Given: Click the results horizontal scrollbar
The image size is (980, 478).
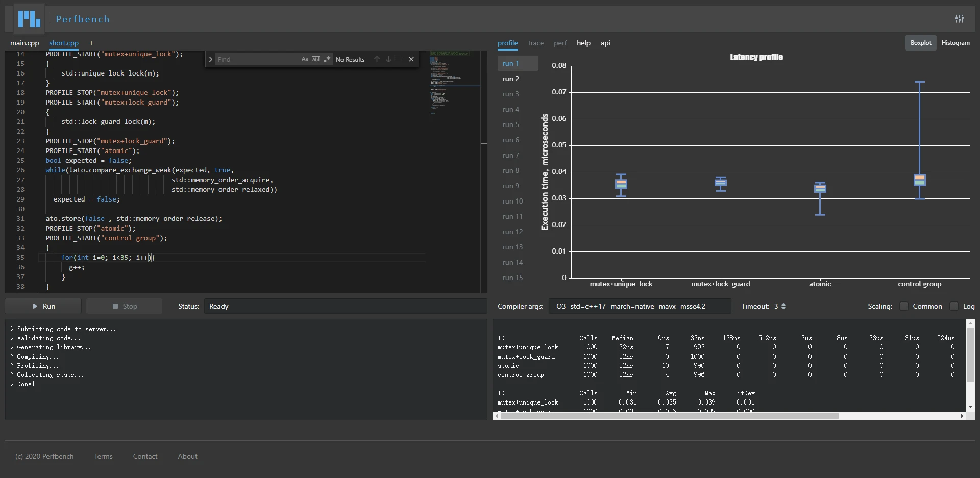Looking at the screenshot, I should tap(670, 416).
